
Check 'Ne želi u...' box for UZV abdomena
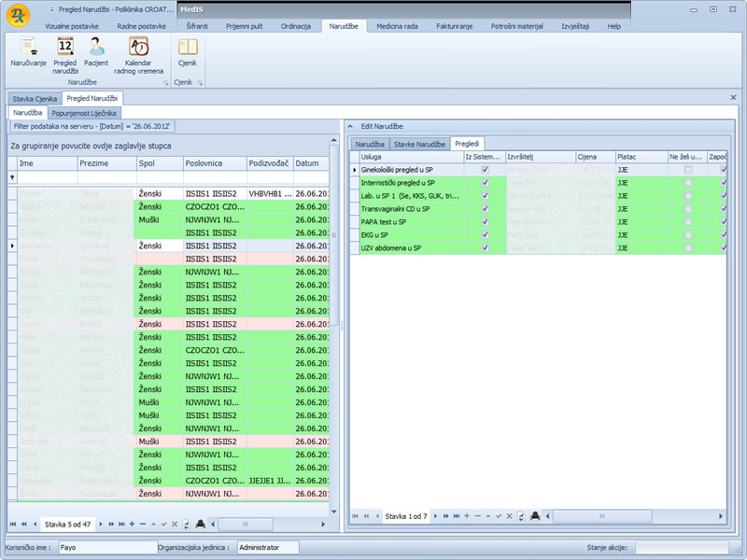coord(688,247)
